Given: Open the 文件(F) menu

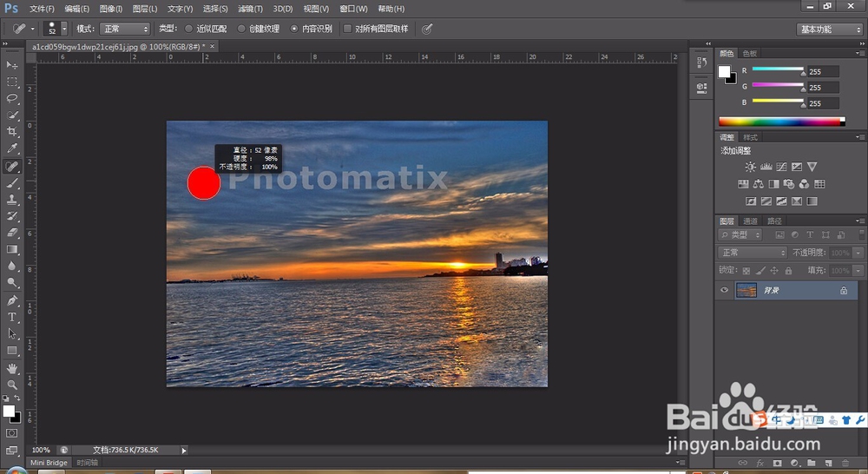Looking at the screenshot, I should pyautogui.click(x=42, y=9).
